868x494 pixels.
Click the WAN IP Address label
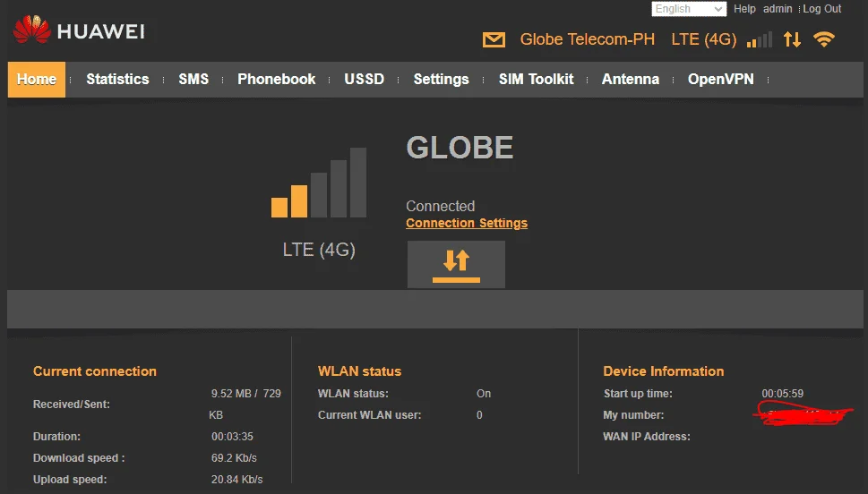click(x=647, y=437)
